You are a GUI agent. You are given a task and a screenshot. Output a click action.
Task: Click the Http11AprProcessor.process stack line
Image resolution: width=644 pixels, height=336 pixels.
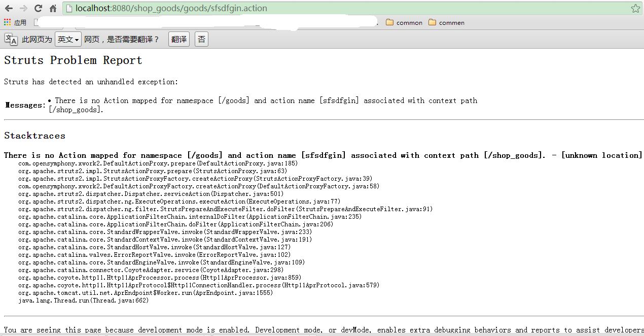(160, 278)
